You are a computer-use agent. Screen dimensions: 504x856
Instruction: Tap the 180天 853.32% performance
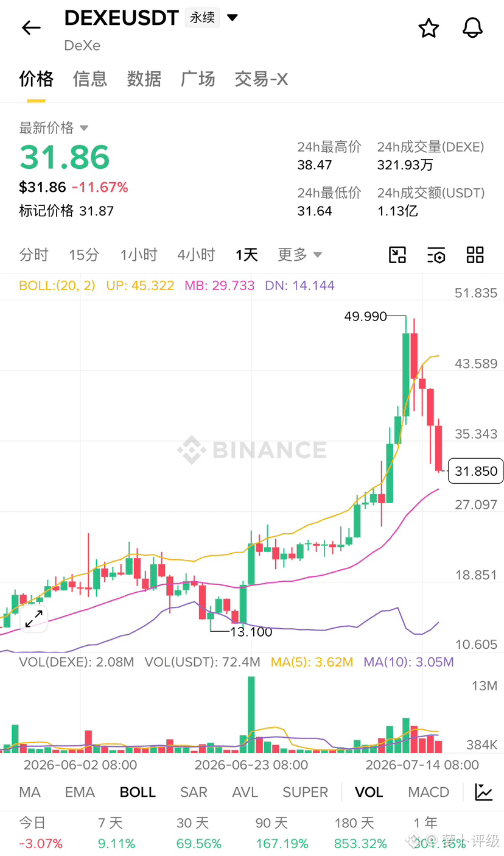(x=360, y=833)
